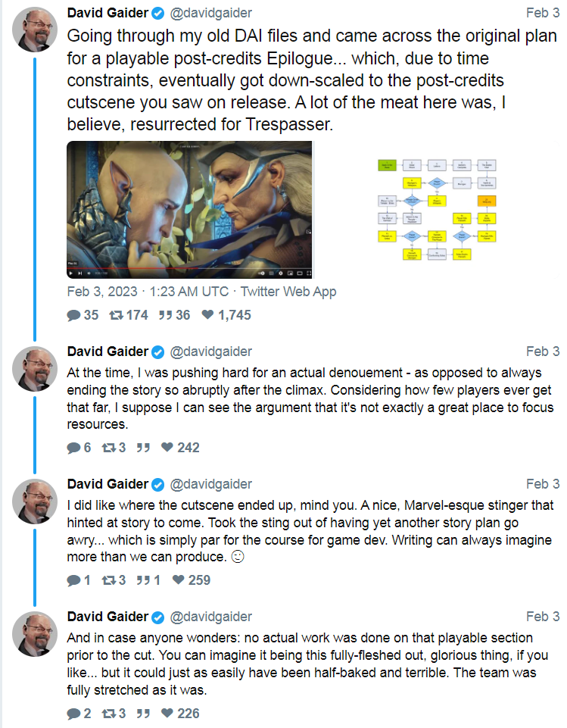This screenshot has height=728, width=567.
Task: Click reply icon on the denouement tweet
Action: pyautogui.click(x=74, y=448)
